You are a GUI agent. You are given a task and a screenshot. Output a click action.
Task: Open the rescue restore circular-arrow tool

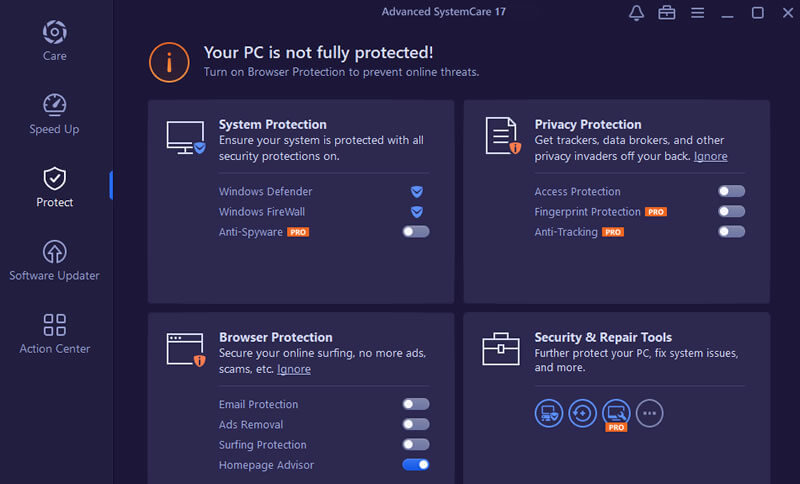pos(582,413)
